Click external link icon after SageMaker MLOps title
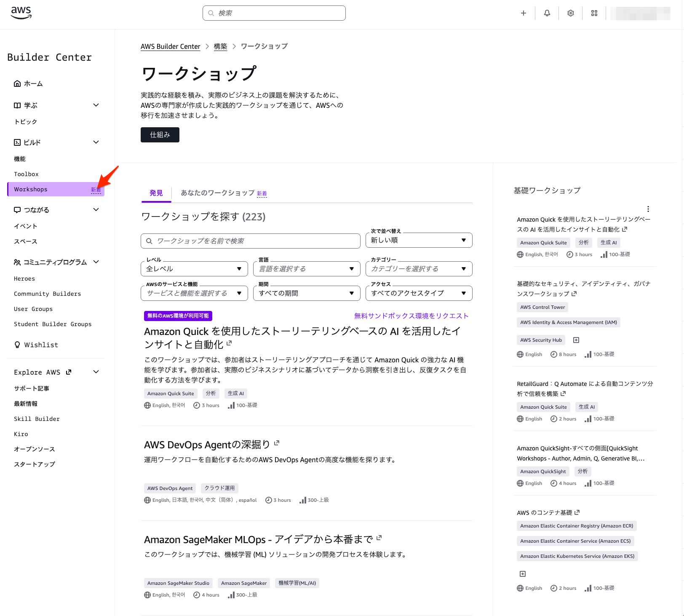This screenshot has height=616, width=684. [x=379, y=538]
